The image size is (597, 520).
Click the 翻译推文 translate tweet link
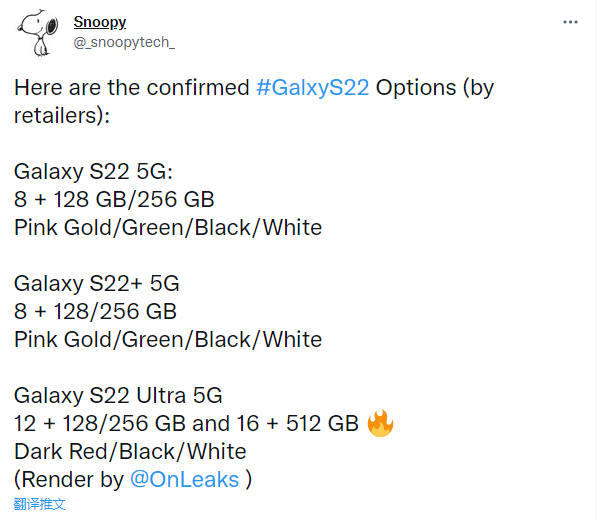tap(40, 504)
